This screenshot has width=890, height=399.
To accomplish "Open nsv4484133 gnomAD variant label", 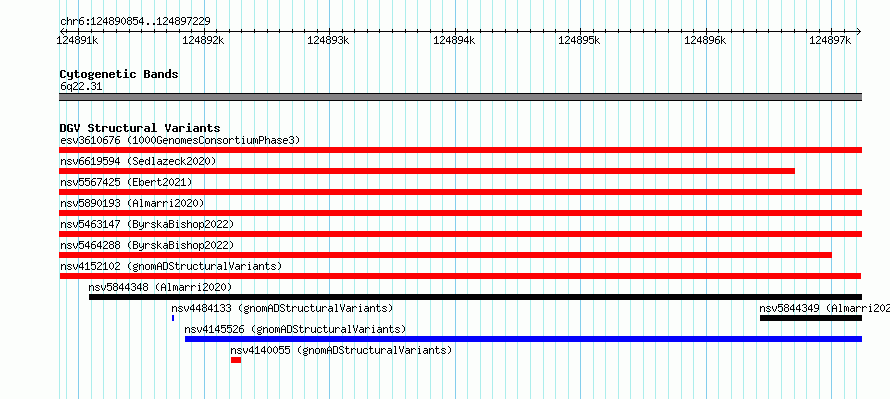I will pos(282,308).
